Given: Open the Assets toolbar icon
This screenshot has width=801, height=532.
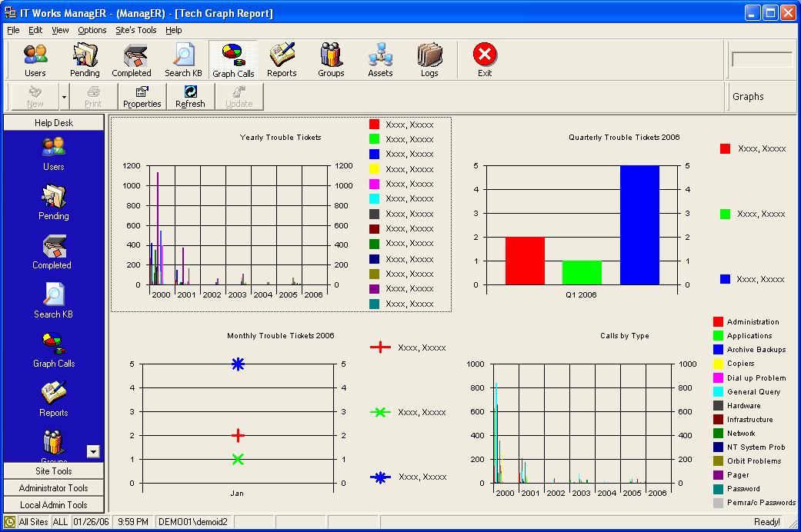Looking at the screenshot, I should [x=380, y=60].
